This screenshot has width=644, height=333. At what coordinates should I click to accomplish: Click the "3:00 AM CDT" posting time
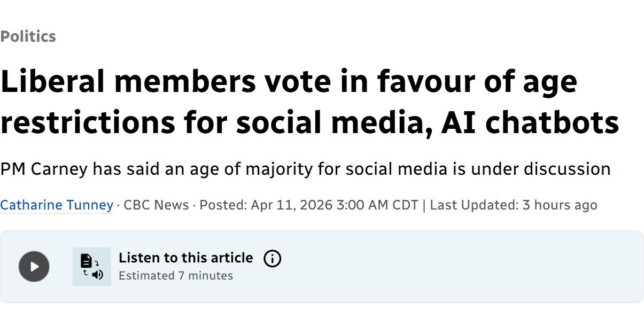click(377, 205)
